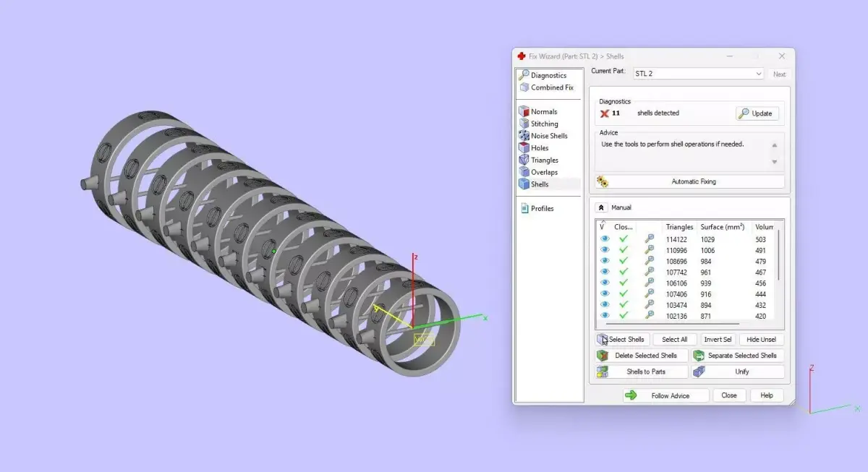Viewport: 868px width, 472px height.
Task: Zoom to shell with 114122 triangles
Action: click(x=650, y=239)
